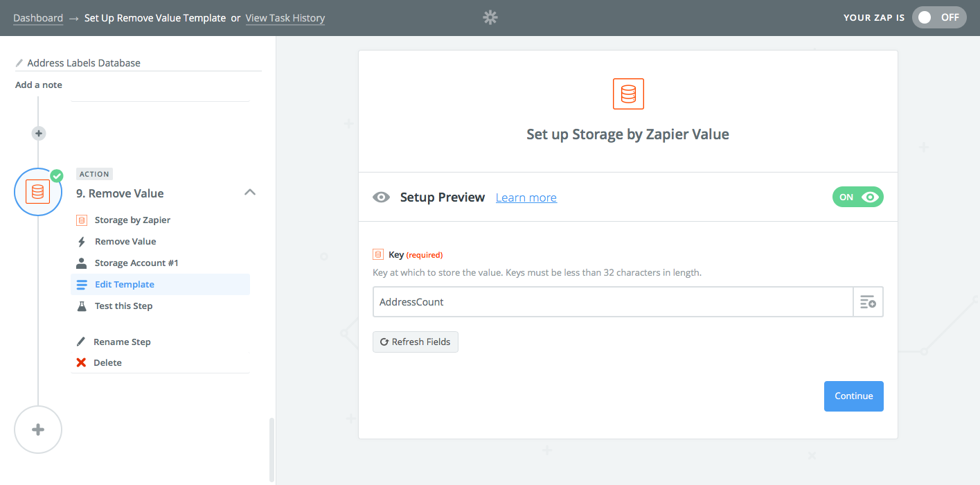The image size is (980, 485).
Task: Click the Key input field with AddressCount
Action: click(613, 302)
